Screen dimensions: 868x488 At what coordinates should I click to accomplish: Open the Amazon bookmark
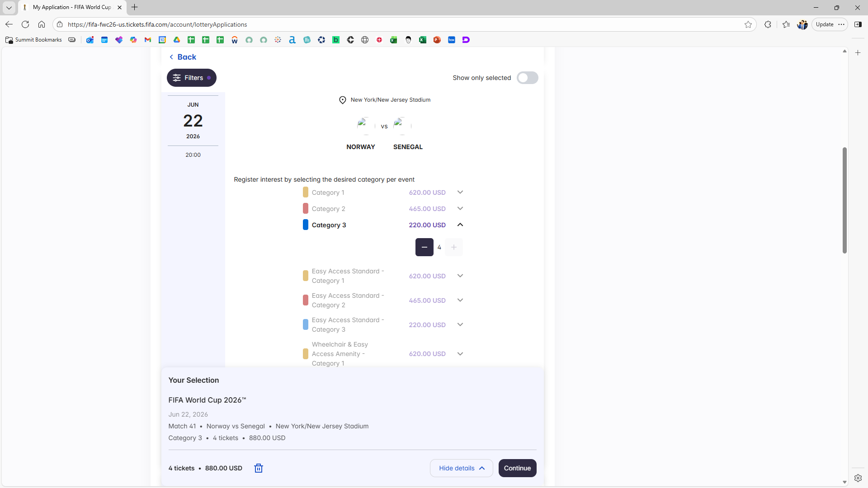(292, 40)
